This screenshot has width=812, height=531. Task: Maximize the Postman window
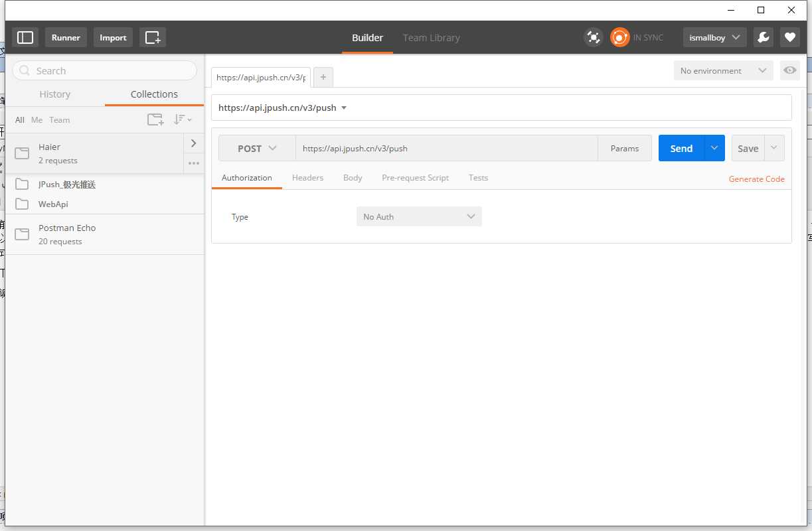click(x=761, y=10)
